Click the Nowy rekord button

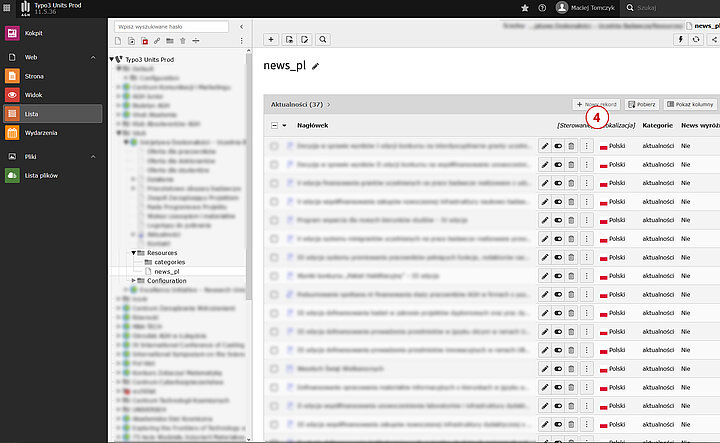(x=596, y=104)
